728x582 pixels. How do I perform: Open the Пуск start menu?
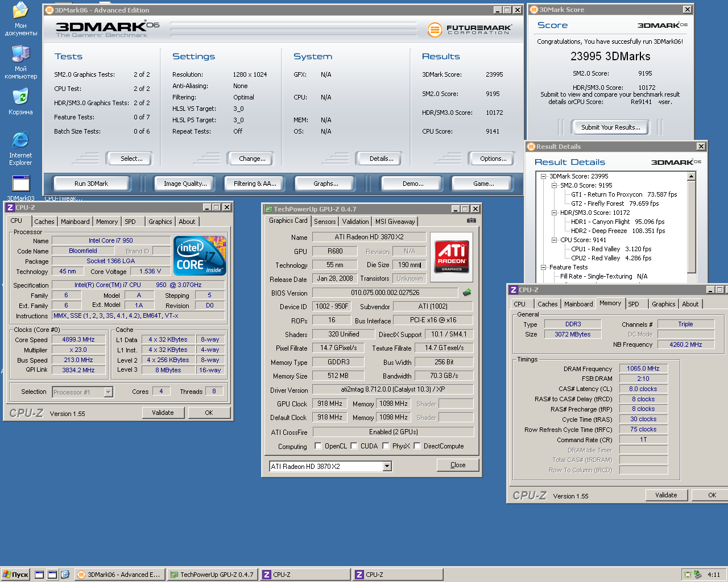tap(16, 575)
